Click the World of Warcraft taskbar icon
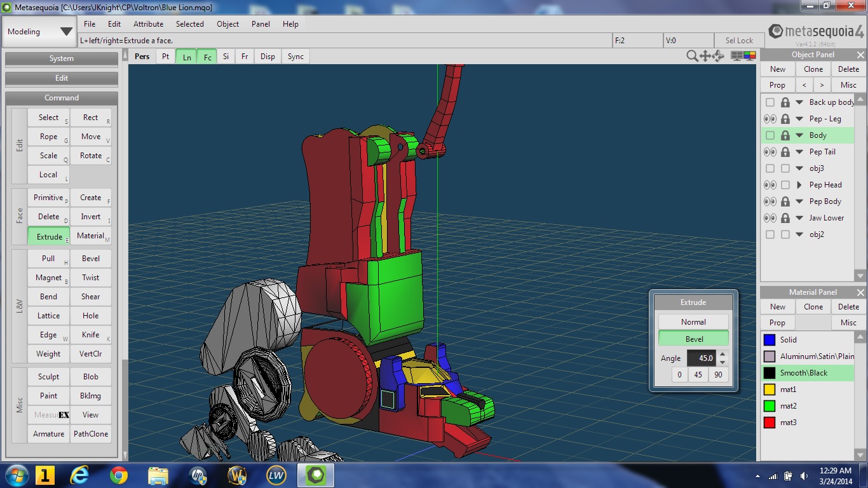868x488 pixels. [237, 475]
